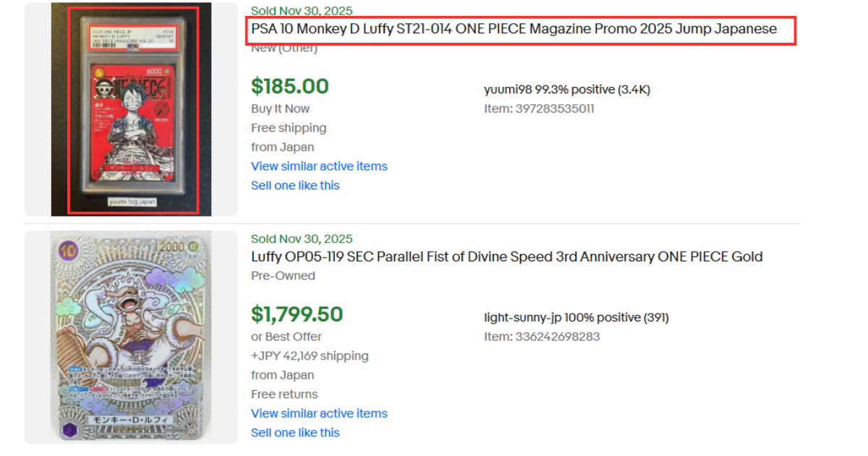This screenshot has width=868, height=456.
Task: Click the $185.00 sold price
Action: coord(289,86)
